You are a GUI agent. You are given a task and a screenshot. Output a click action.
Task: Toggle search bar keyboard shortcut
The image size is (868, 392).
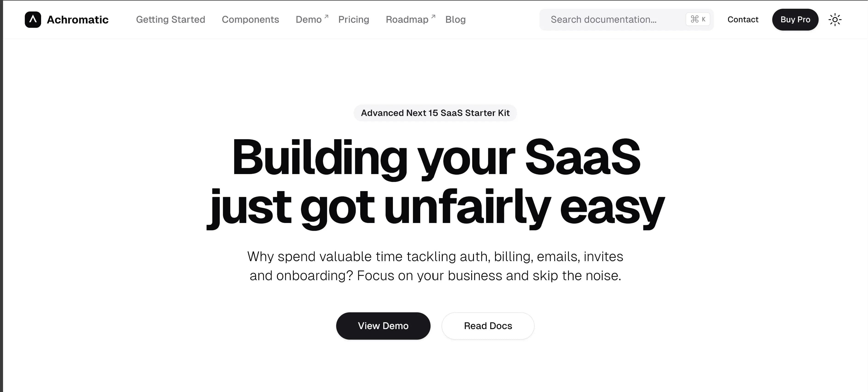point(698,19)
